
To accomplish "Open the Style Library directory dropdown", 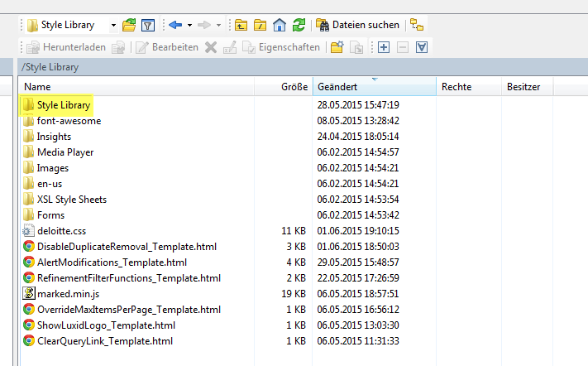I will click(x=113, y=25).
